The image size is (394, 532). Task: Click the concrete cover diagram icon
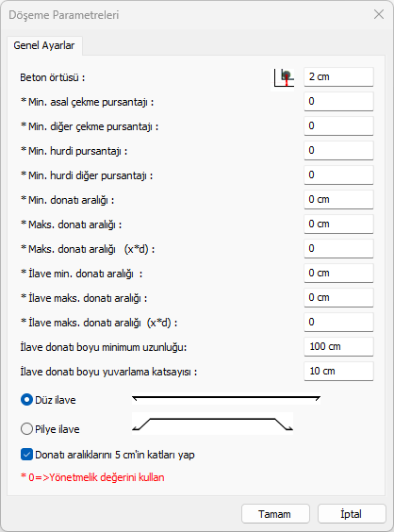click(x=284, y=77)
